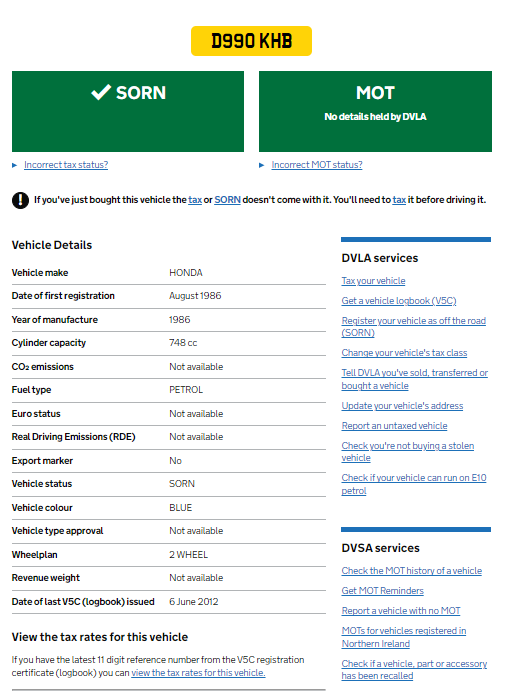Click the '6 June 2012' V5C date value

pos(194,602)
